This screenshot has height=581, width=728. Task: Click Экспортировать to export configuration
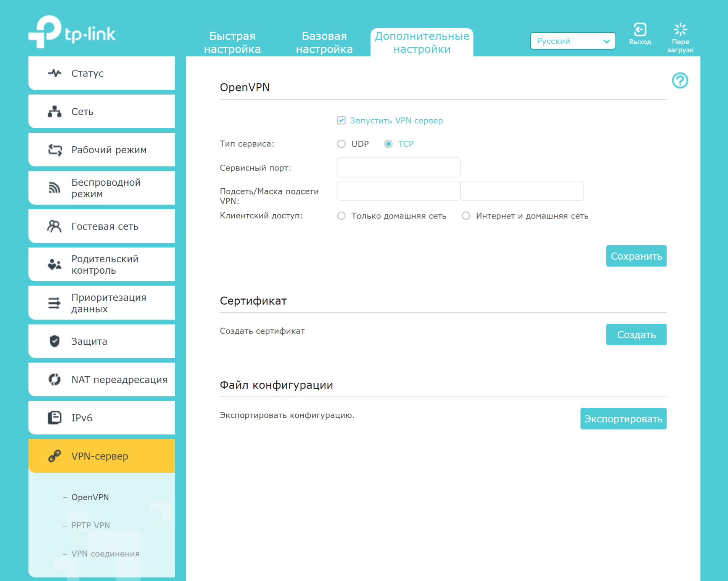623,419
